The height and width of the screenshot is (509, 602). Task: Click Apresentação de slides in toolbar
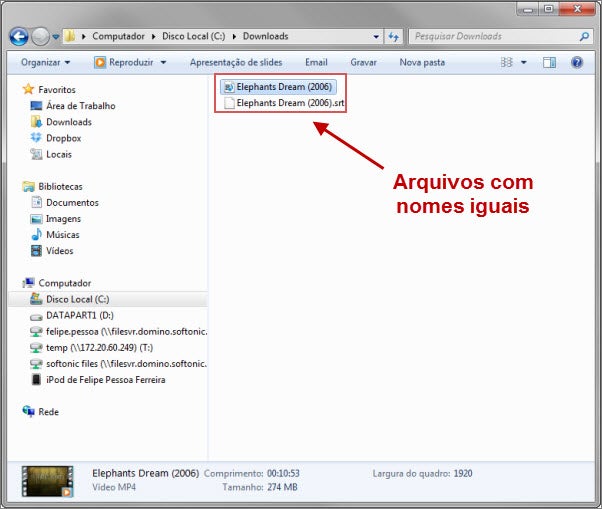click(236, 62)
